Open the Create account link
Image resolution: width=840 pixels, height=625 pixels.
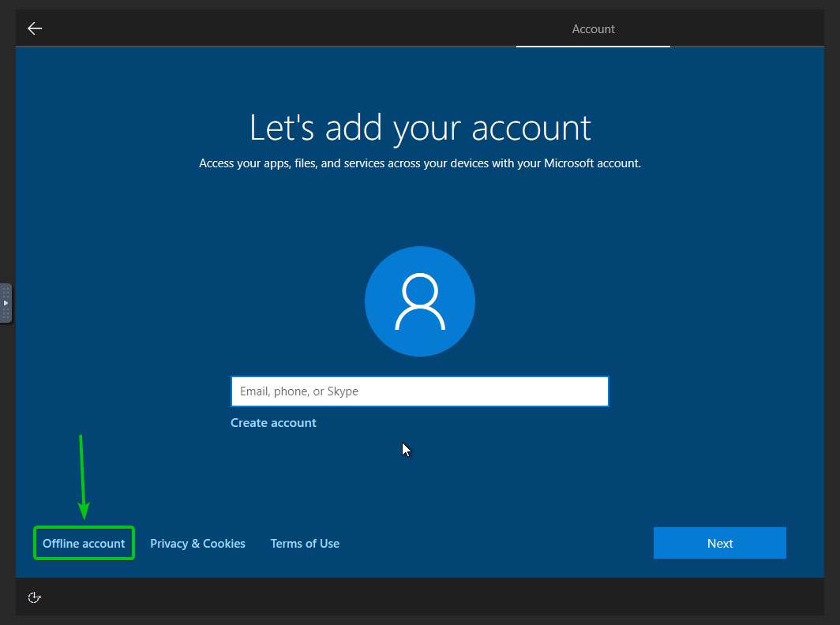(273, 423)
